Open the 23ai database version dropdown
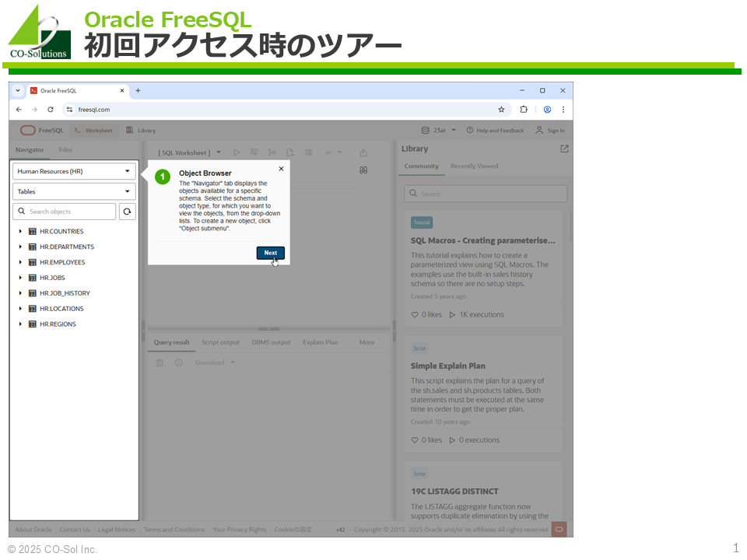 pyautogui.click(x=439, y=131)
